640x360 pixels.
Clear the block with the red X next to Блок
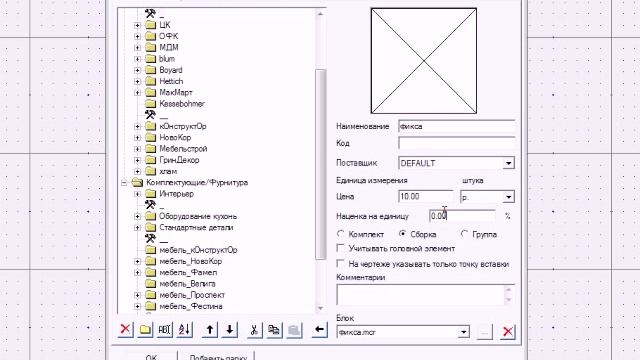click(x=508, y=331)
